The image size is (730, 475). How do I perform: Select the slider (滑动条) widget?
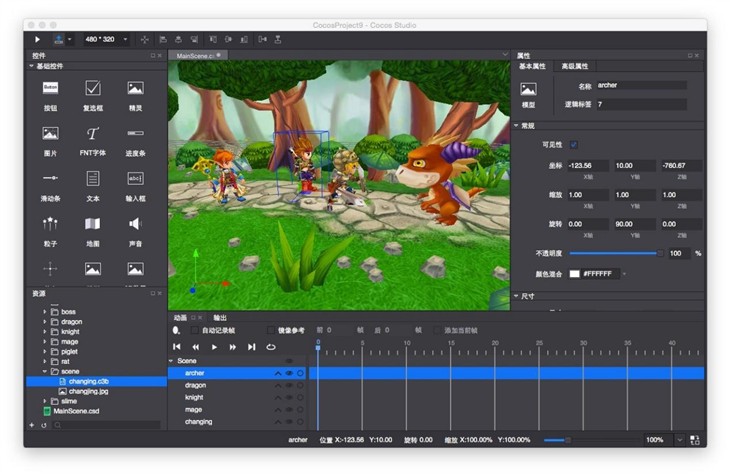coord(50,186)
